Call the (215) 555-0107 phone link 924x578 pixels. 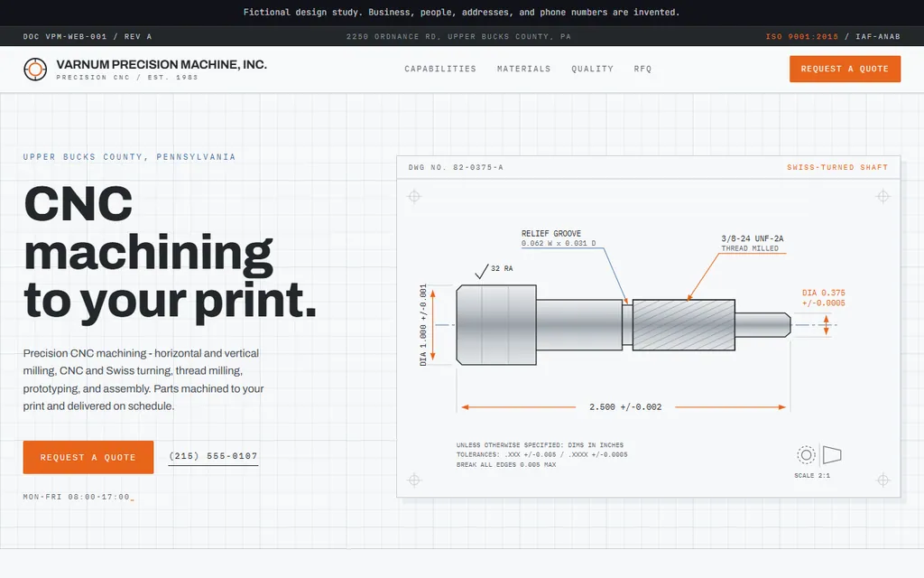[213, 456]
